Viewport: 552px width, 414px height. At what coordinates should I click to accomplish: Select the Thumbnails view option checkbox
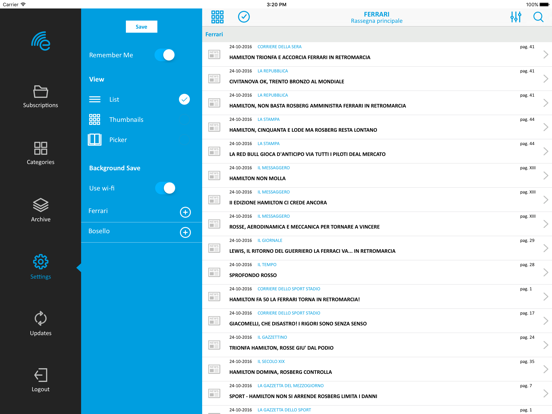pyautogui.click(x=184, y=120)
